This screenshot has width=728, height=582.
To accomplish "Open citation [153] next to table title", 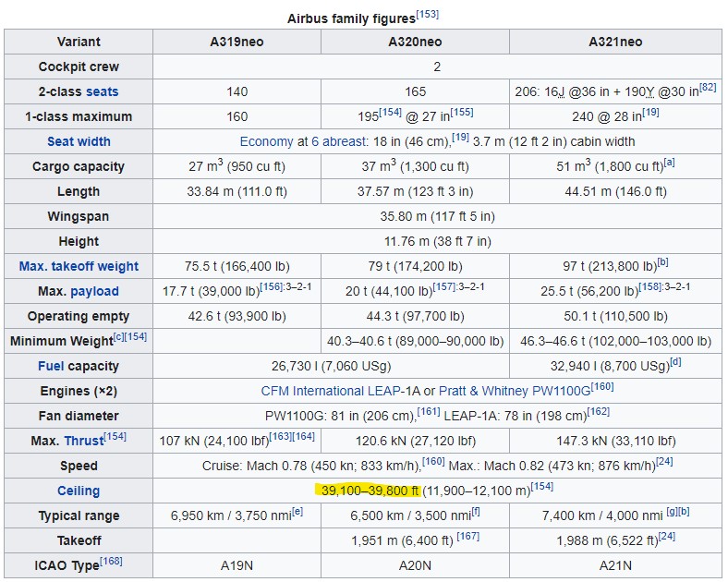I will 427,14.
